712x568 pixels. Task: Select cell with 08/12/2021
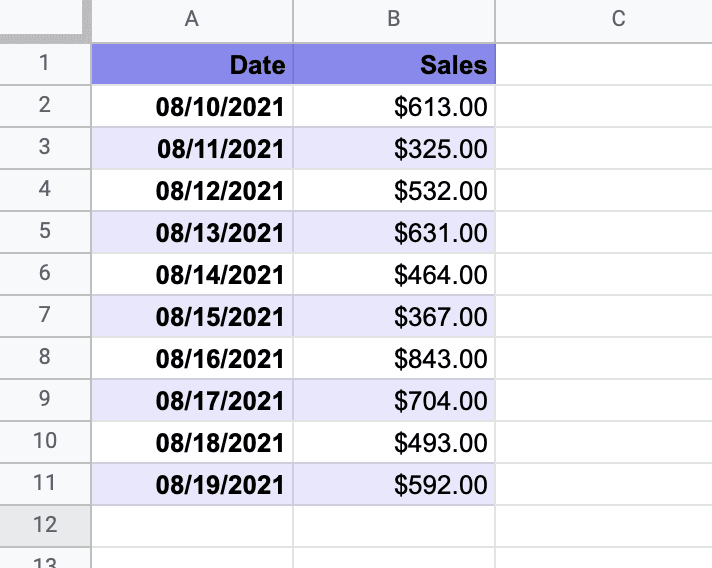[193, 190]
